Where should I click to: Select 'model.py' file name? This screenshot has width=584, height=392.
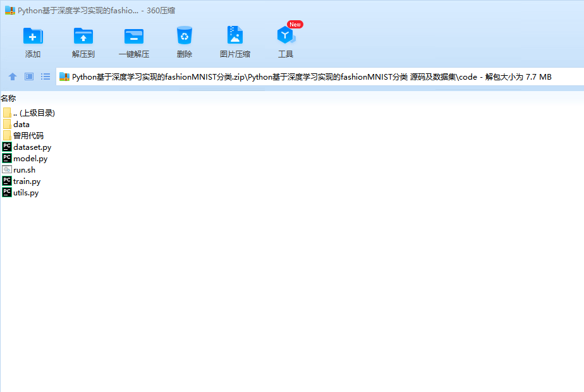30,159
